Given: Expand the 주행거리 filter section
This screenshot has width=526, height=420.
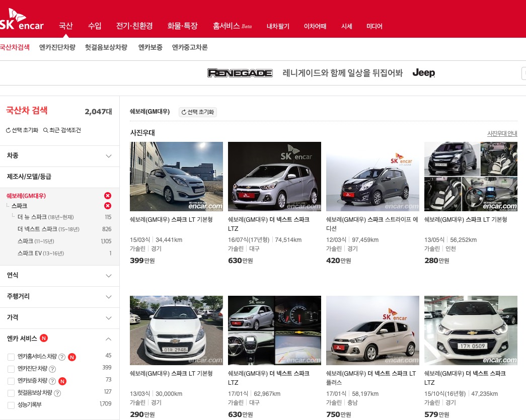Looking at the screenshot, I should tap(59, 297).
